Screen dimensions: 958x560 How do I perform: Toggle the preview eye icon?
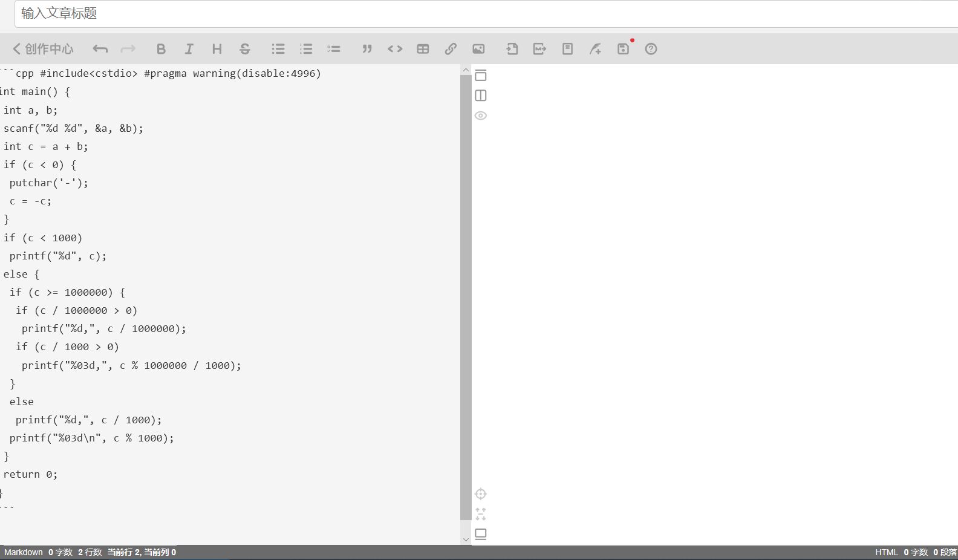tap(481, 116)
